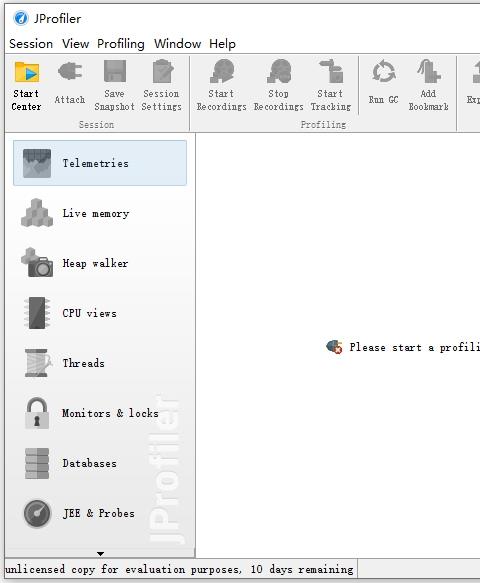Click the Live memory label text

pyautogui.click(x=96, y=213)
